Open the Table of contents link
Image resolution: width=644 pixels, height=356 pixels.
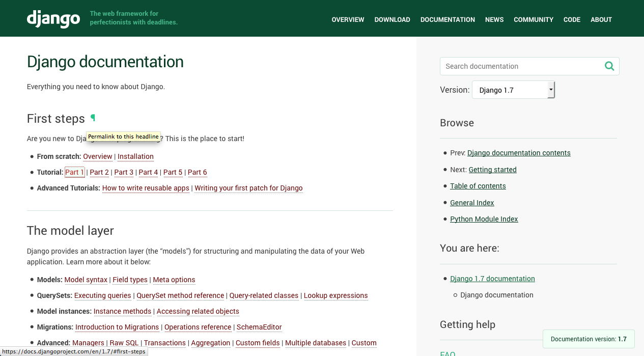coord(478,186)
